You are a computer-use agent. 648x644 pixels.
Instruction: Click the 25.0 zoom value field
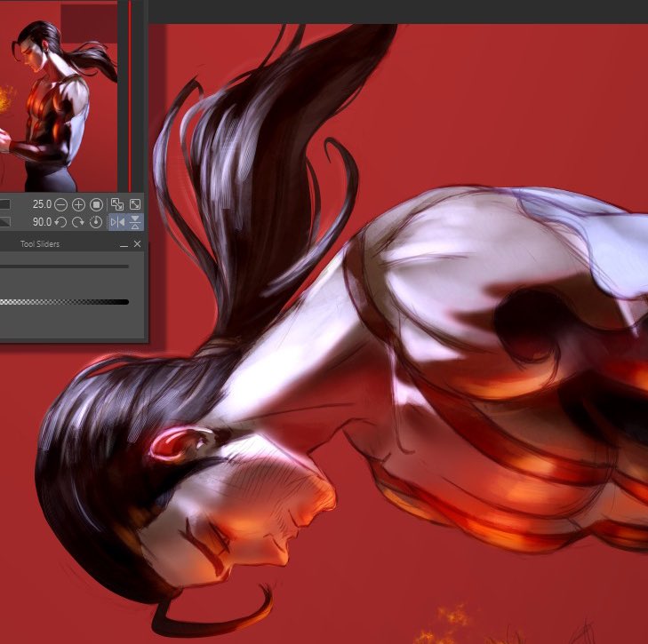click(42, 204)
